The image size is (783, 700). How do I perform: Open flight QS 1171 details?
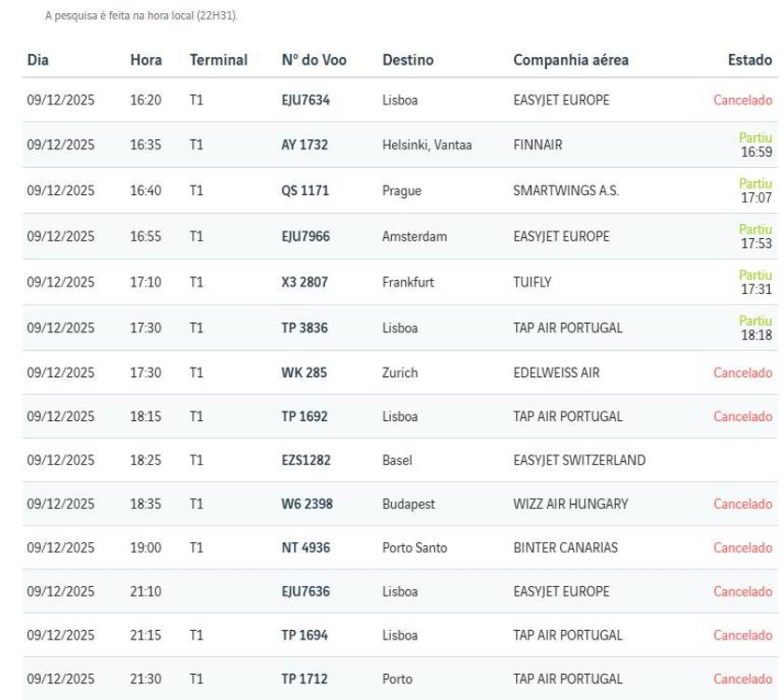pos(304,190)
